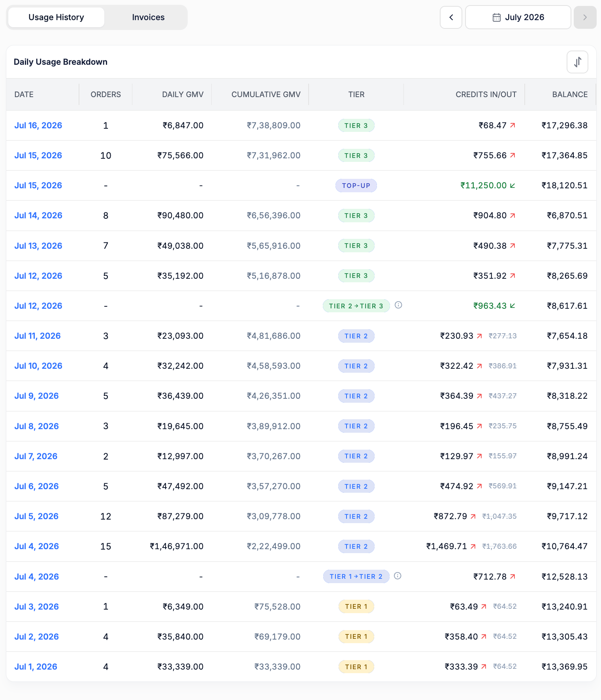Image resolution: width=601 pixels, height=700 pixels.
Task: Click the daily GMV ₹90,480.00
Action: tap(180, 216)
